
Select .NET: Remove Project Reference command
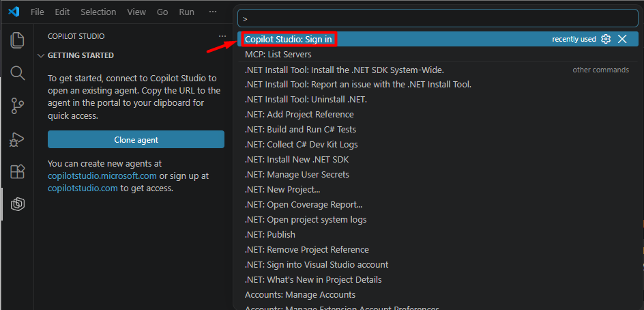pyautogui.click(x=438, y=249)
